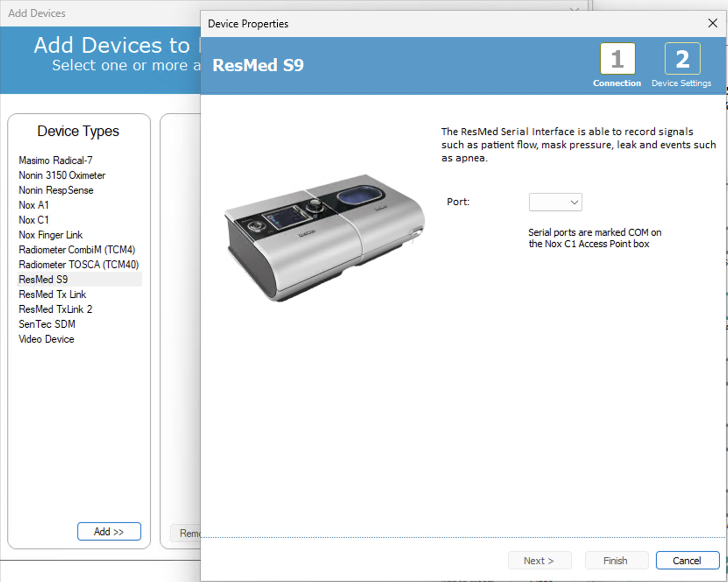Screen dimensions: 728x582
Task: Close the Device Properties dialog
Action: [x=713, y=23]
